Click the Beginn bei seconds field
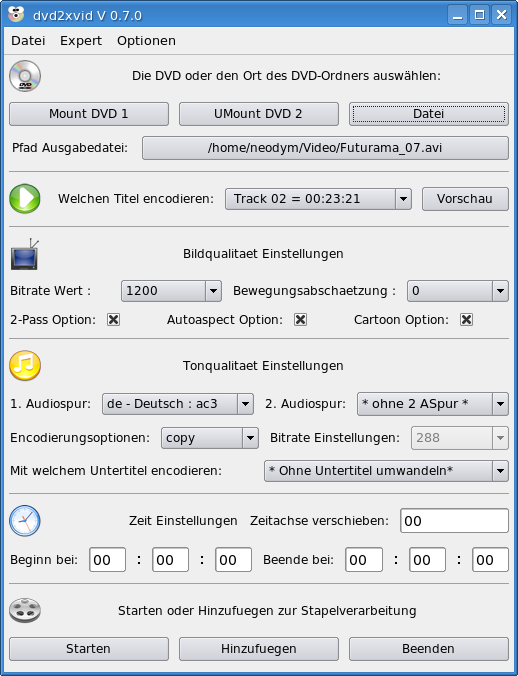Image resolution: width=518 pixels, height=676 pixels. (233, 560)
